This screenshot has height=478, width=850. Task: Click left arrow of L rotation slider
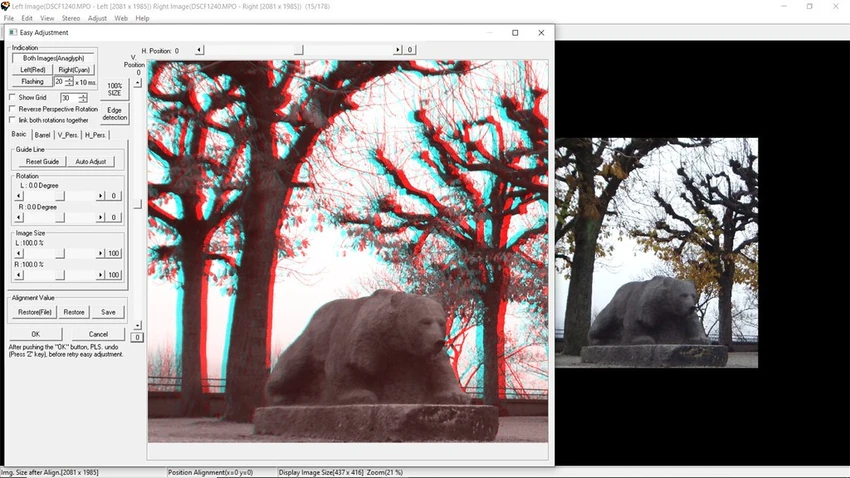tap(19, 196)
